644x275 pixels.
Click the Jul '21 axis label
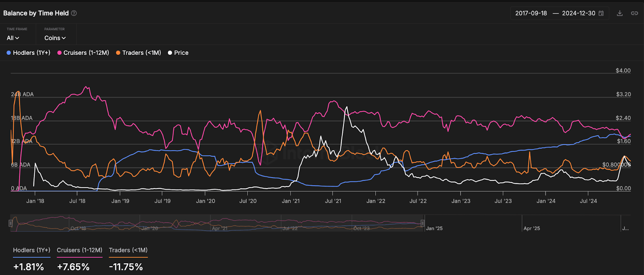(333, 201)
